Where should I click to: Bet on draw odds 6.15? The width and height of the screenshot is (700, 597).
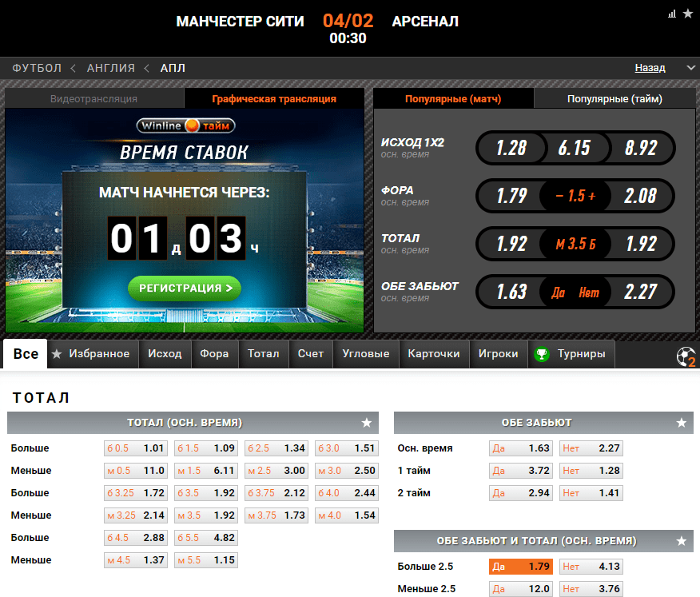click(x=575, y=148)
